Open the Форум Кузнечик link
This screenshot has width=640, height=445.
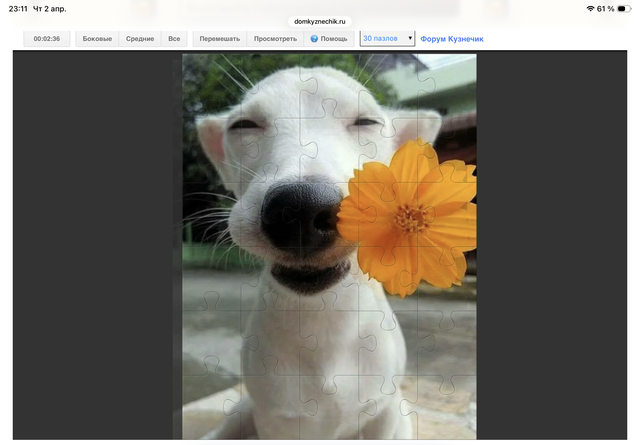452,39
